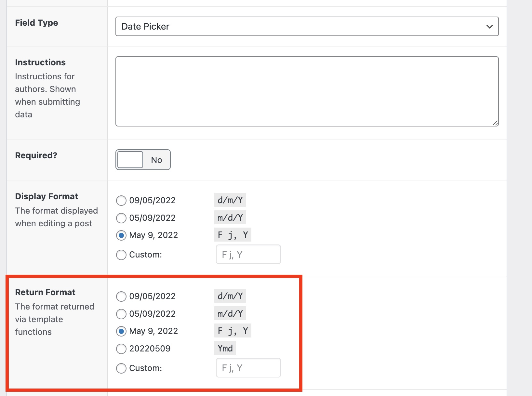Image resolution: width=532 pixels, height=396 pixels.
Task: Click the m/d/Y code in Display Format
Action: [230, 218]
